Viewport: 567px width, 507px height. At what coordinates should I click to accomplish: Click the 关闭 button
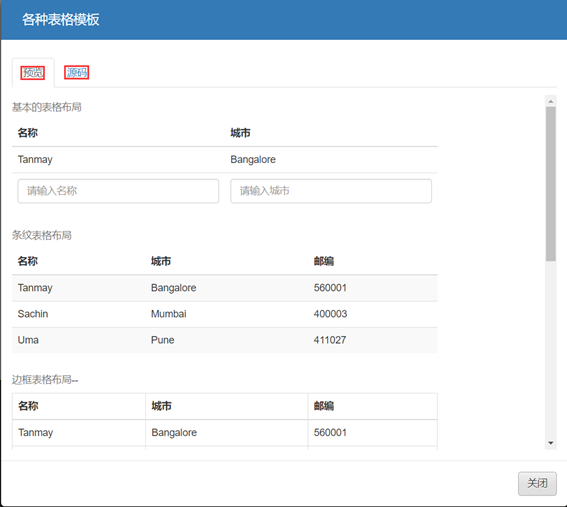[x=537, y=483]
